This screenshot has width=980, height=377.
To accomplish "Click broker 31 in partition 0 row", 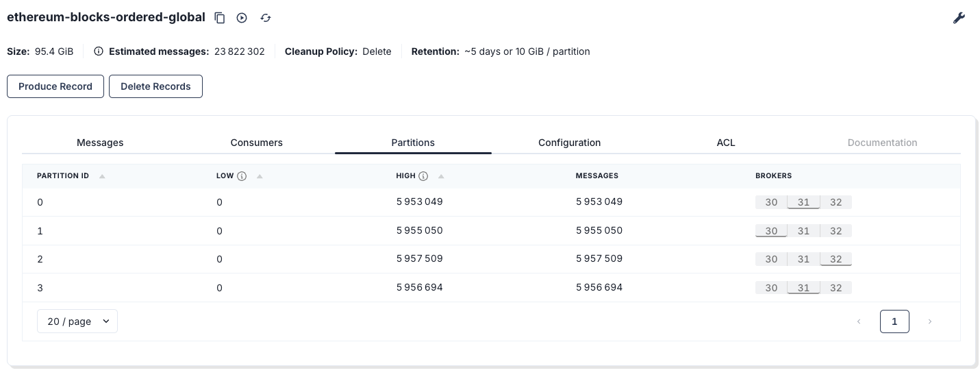I will tap(803, 202).
